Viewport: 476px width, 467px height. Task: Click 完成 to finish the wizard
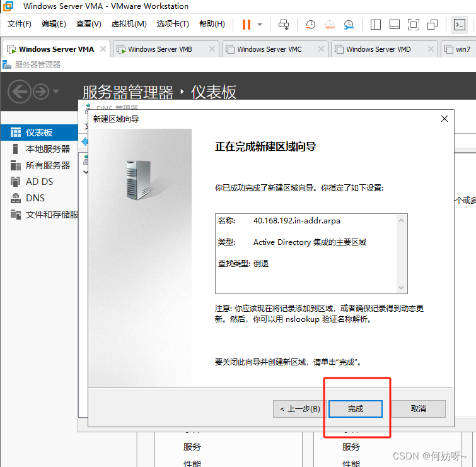click(356, 409)
